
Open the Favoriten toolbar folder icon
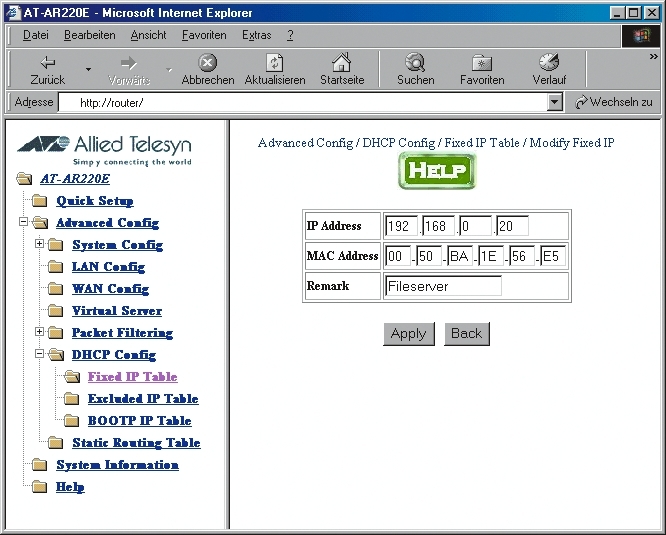[x=482, y=63]
